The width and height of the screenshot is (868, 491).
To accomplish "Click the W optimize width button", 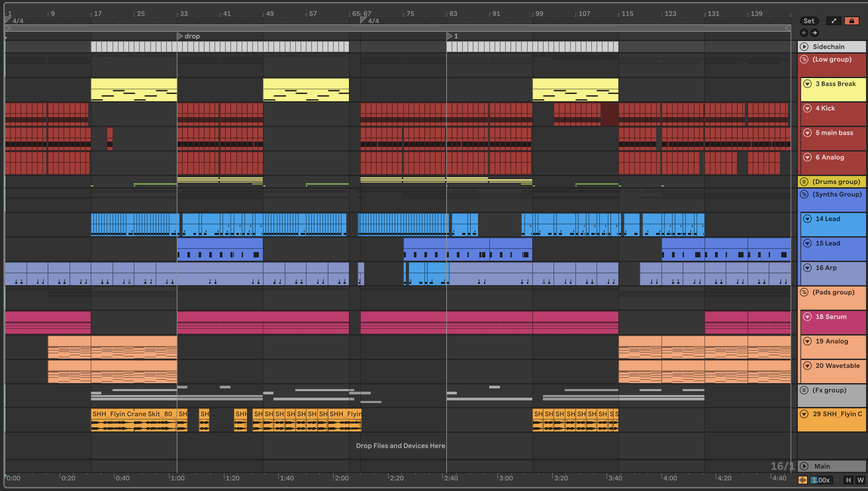I will pos(860,480).
